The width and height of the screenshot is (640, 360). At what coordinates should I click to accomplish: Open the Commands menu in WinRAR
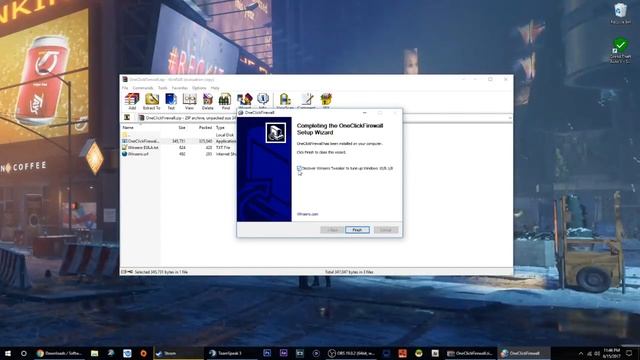(143, 88)
